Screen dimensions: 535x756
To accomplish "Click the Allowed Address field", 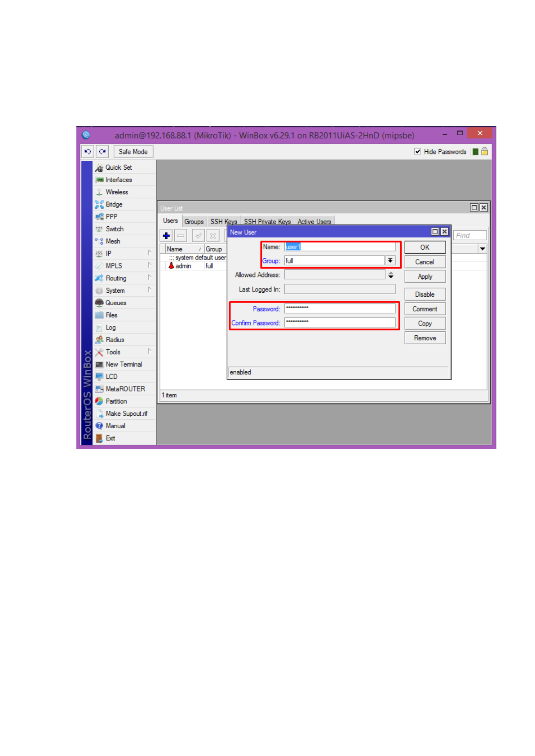I will pyautogui.click(x=335, y=275).
